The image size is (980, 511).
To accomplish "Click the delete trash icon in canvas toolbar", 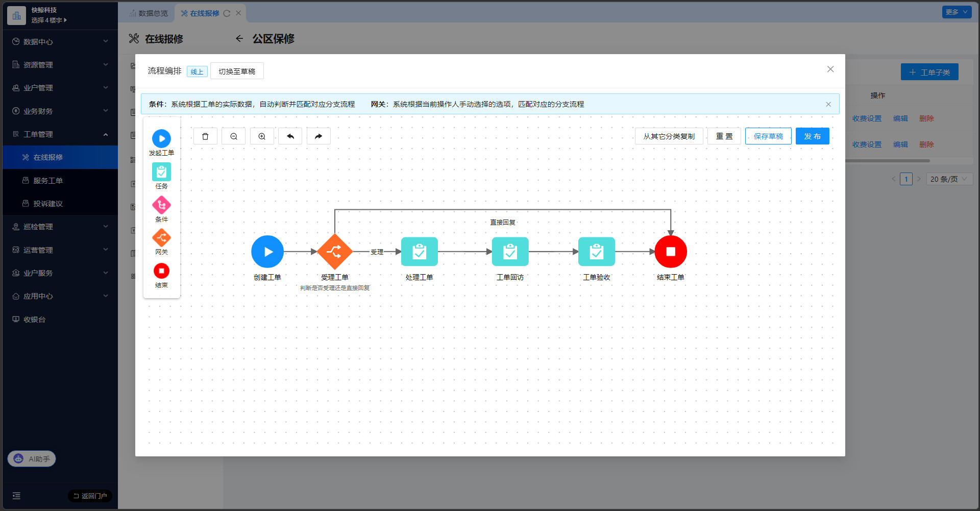I will 205,136.
